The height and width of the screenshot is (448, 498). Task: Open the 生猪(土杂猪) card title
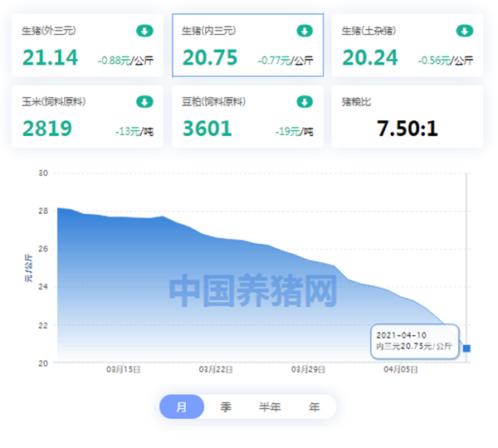tap(369, 31)
